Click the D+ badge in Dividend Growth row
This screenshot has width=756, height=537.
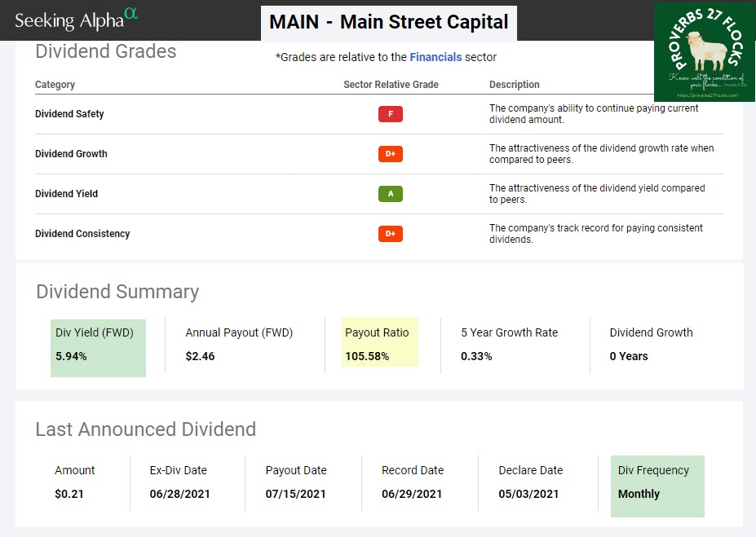point(390,154)
